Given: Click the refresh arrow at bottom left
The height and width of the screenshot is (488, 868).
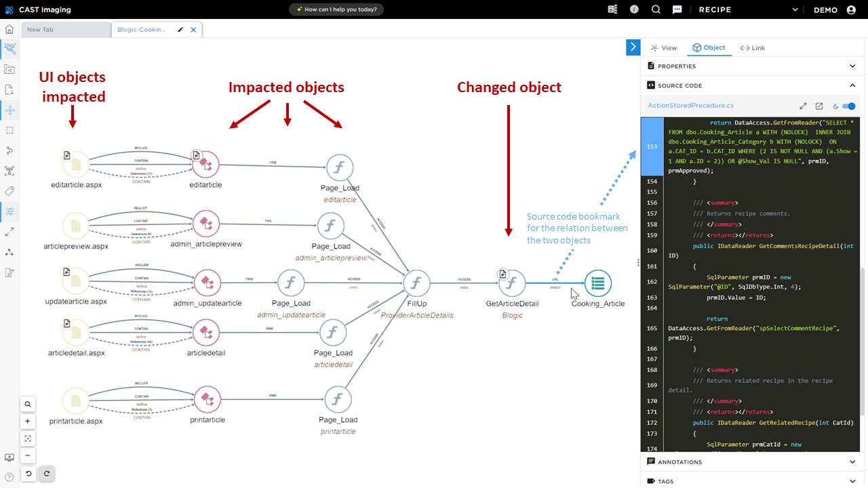Looking at the screenshot, I should 46,473.
